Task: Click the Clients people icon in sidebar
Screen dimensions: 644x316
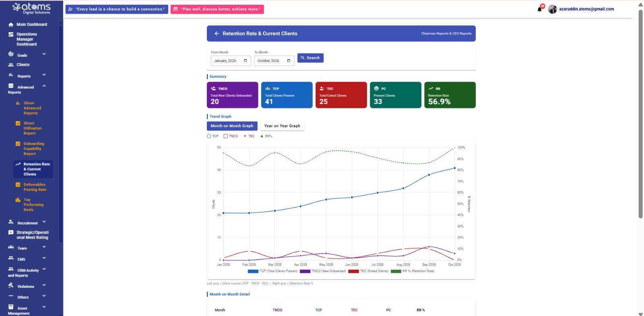Action: pos(11,65)
